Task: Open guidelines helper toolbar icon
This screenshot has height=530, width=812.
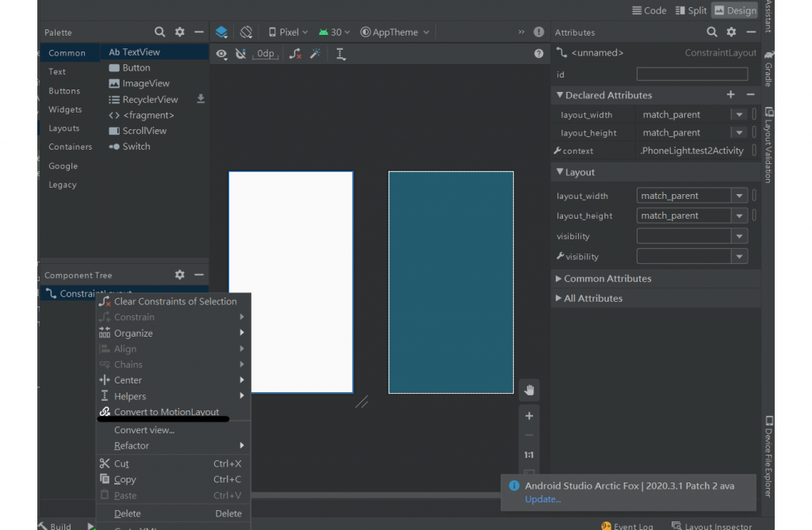Action: tap(341, 54)
